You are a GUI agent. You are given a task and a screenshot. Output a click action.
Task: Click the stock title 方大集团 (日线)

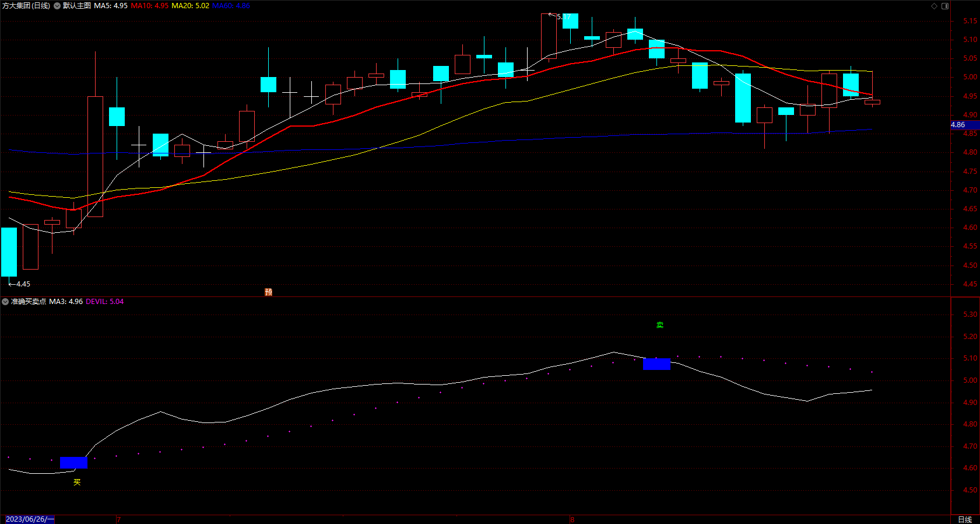[26, 6]
